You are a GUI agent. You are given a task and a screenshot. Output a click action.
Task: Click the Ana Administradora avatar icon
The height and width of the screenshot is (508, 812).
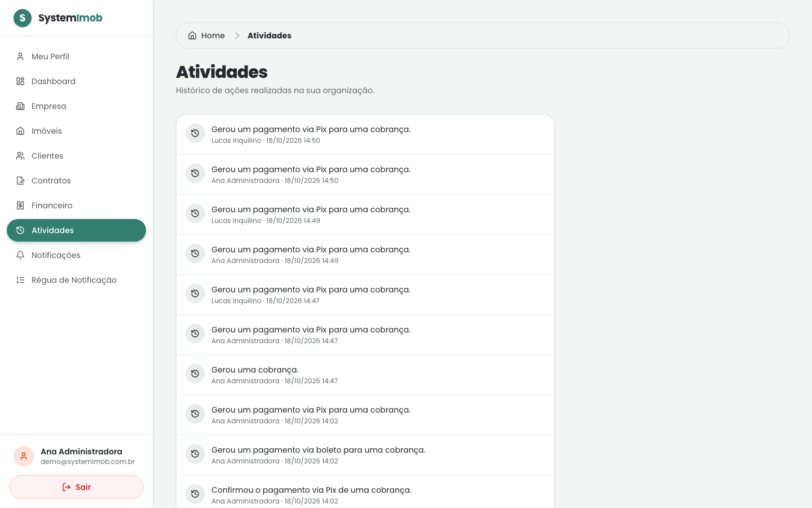[24, 456]
